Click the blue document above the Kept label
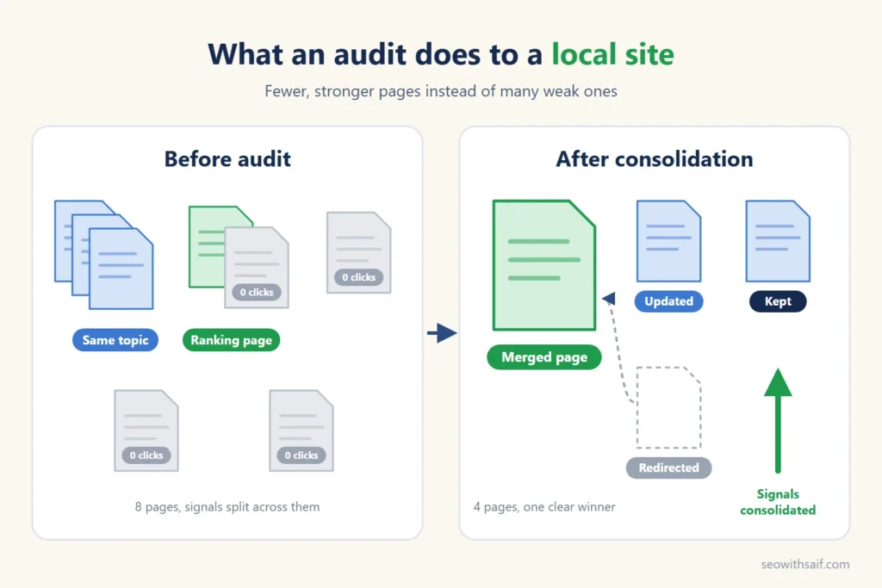The width and height of the screenshot is (882, 588). click(x=778, y=241)
